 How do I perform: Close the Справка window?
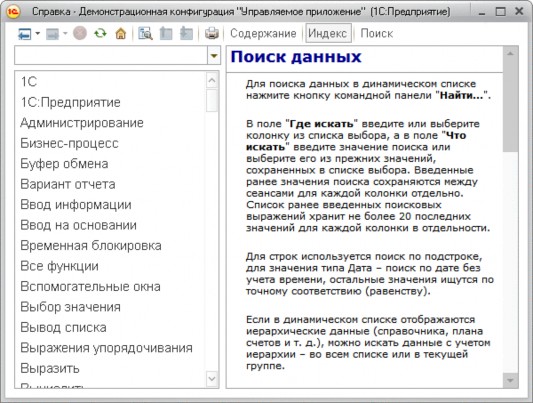(x=519, y=12)
